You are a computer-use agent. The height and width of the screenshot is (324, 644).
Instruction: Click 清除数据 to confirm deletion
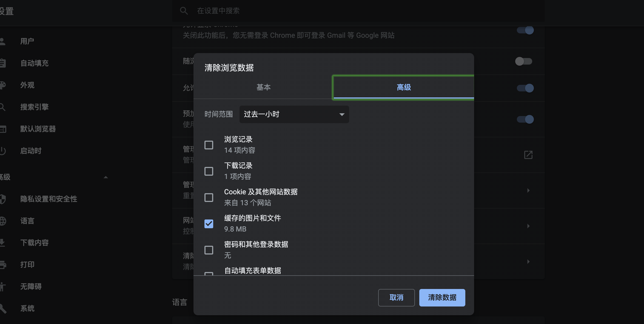click(442, 297)
